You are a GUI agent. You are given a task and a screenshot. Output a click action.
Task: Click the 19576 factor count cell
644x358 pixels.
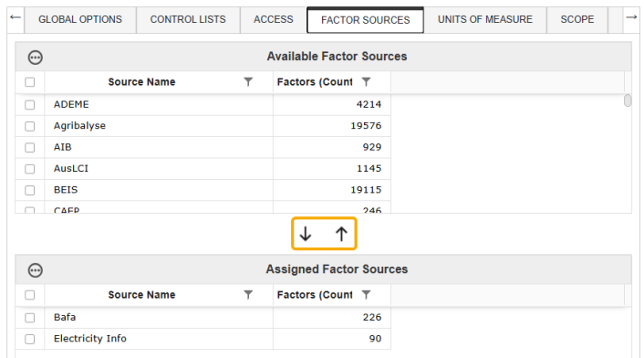coord(332,126)
